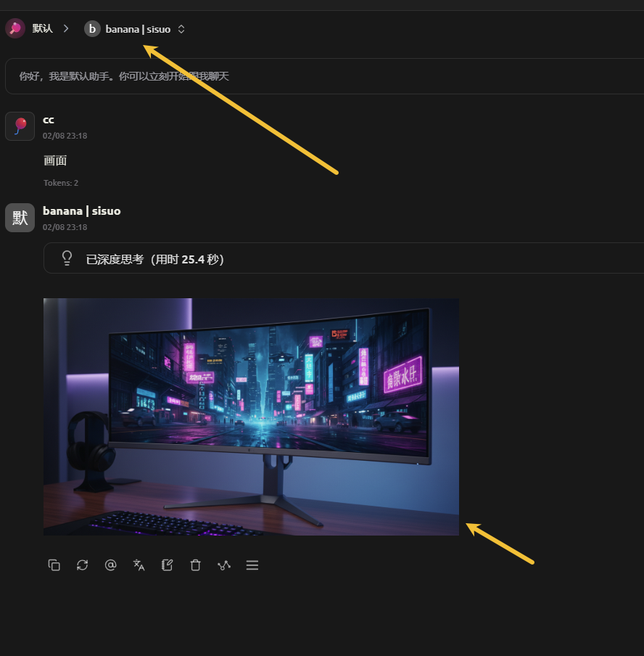Expand the 已深度思考 thinking block
The image size is (644, 656).
[154, 259]
